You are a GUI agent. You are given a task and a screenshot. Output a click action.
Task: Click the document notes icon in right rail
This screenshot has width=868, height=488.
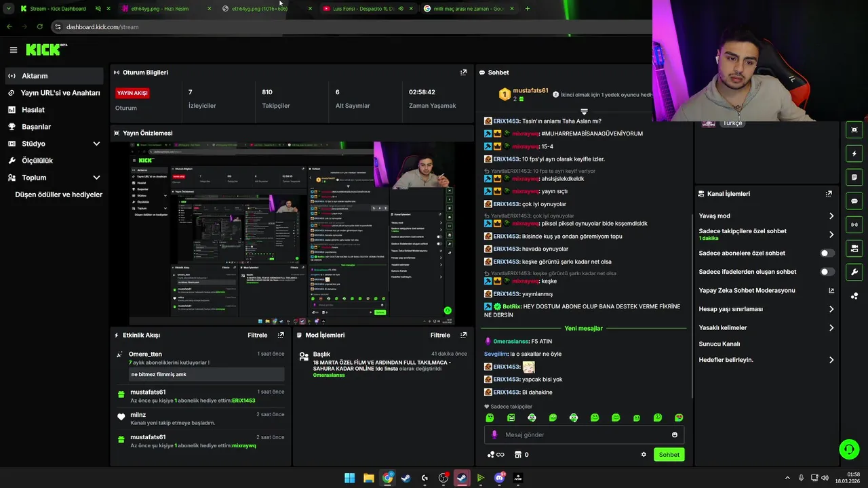pos(854,178)
